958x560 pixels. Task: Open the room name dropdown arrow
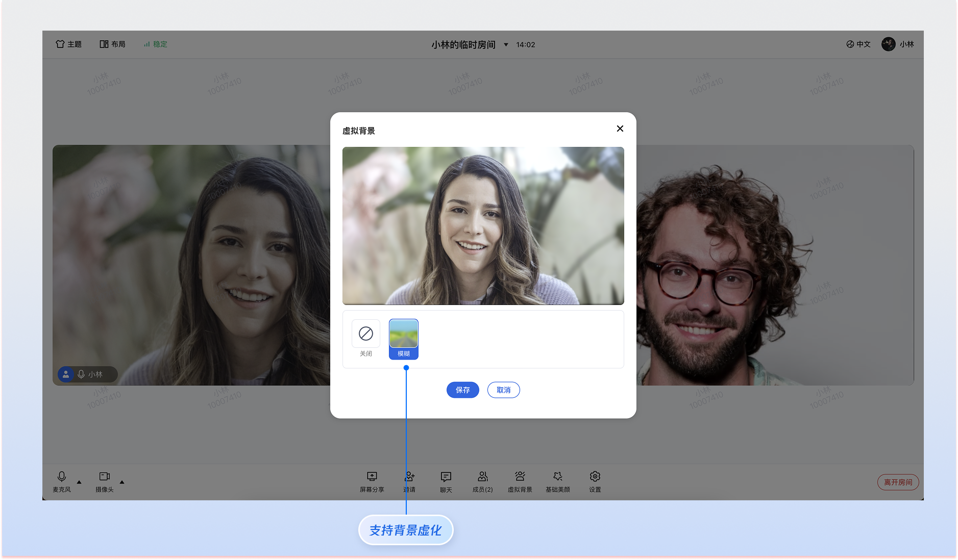506,45
